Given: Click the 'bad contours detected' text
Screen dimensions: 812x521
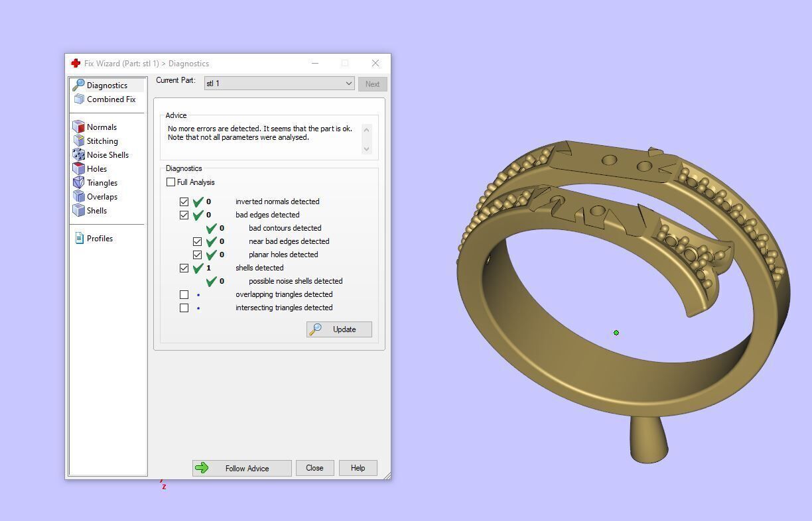Looking at the screenshot, I should pyautogui.click(x=285, y=228).
